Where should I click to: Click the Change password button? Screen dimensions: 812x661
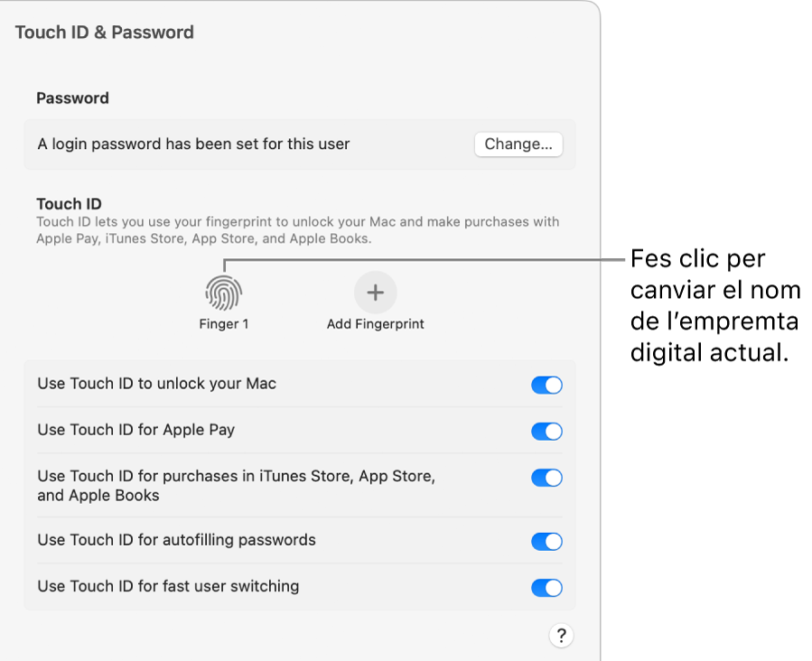(x=518, y=144)
